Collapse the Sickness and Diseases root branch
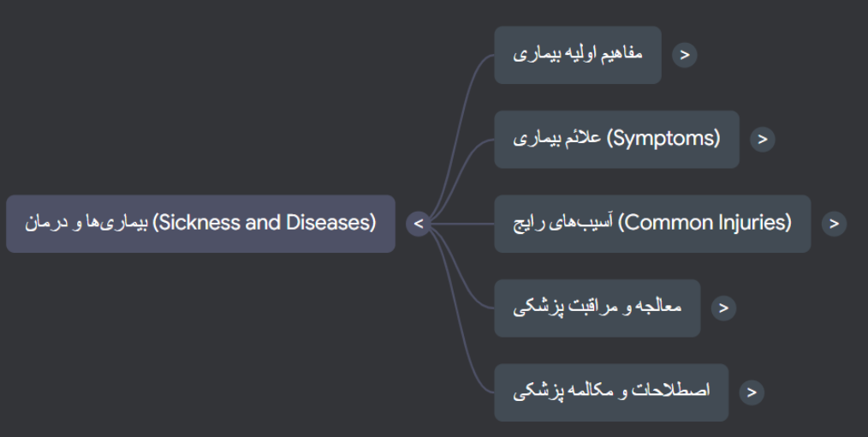 [419, 224]
